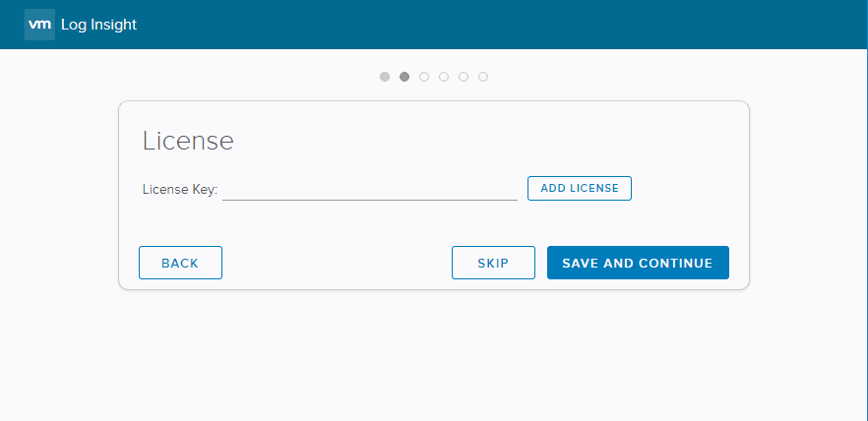Click the gap between BACK and SKIP

tap(335, 263)
